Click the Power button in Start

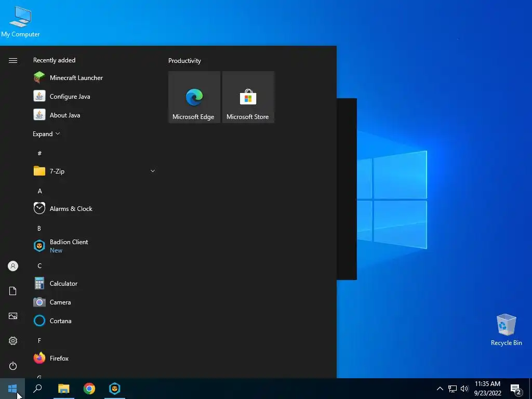pos(13,366)
